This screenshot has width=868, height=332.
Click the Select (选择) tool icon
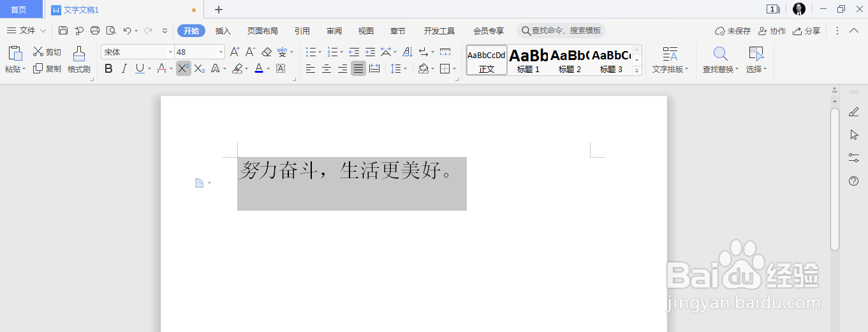pyautogui.click(x=756, y=55)
